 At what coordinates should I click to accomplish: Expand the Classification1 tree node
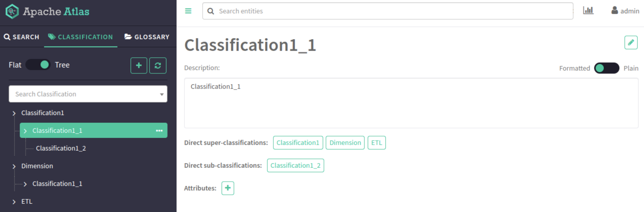coord(14,113)
